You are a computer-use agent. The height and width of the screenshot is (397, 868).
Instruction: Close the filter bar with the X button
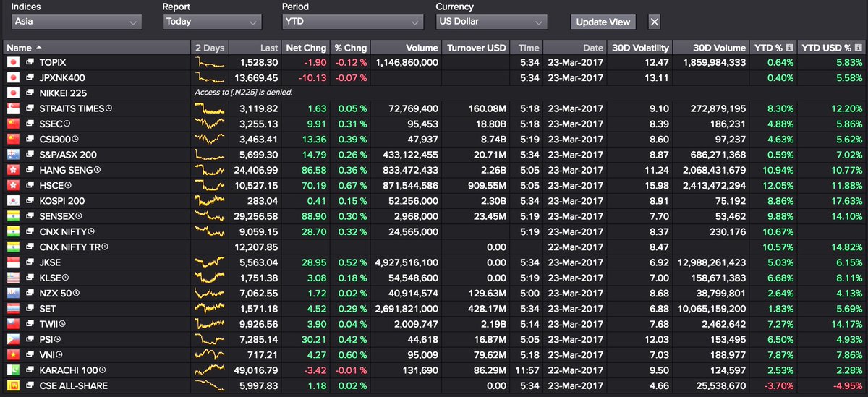click(654, 22)
